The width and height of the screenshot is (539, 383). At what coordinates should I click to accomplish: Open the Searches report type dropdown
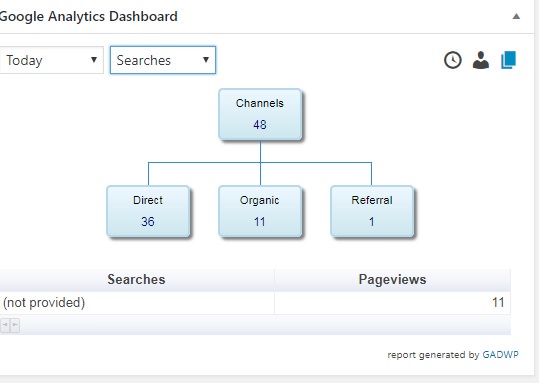pyautogui.click(x=163, y=60)
